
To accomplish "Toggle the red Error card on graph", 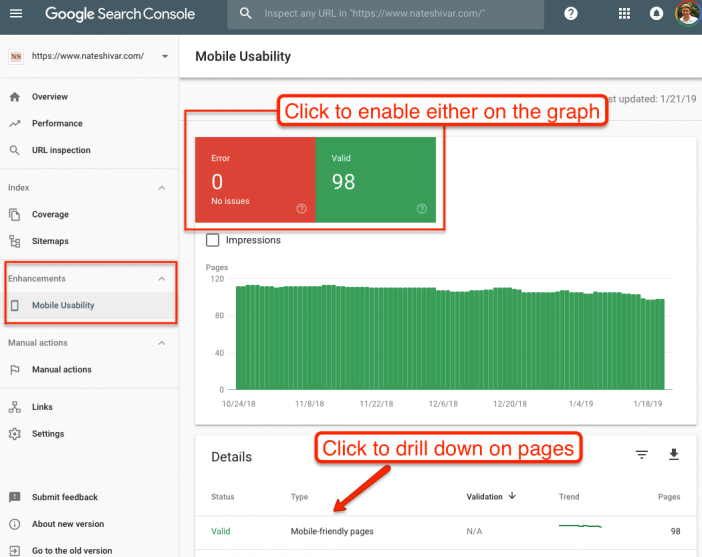I will point(255,180).
